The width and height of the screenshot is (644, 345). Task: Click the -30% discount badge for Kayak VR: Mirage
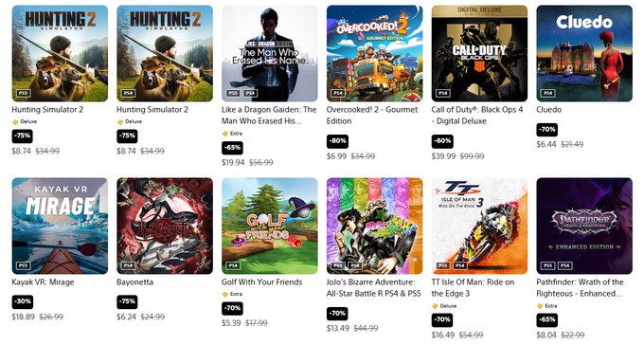(23, 301)
